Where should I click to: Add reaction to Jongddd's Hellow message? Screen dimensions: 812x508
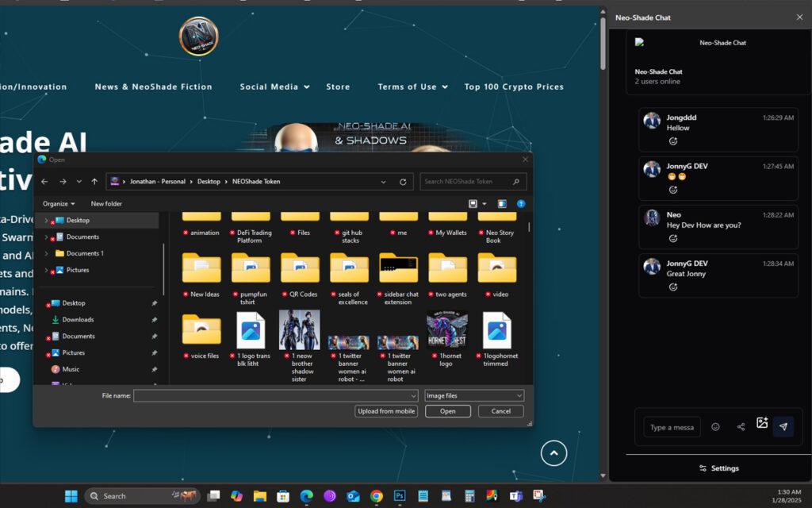672,141
